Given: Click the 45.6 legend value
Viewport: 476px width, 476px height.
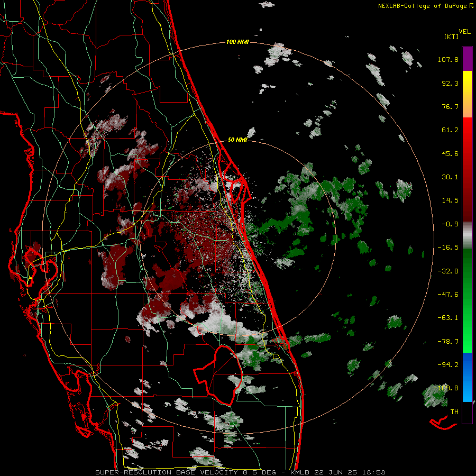Looking at the screenshot, I should [x=450, y=153].
